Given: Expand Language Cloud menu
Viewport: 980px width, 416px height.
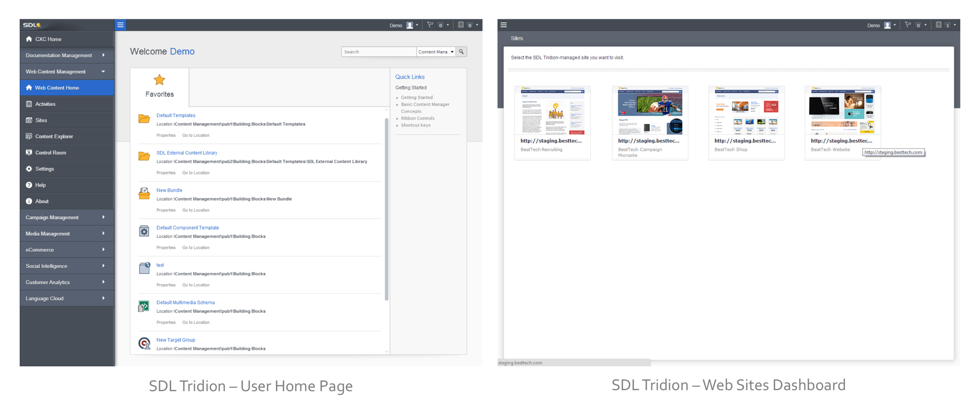Looking at the screenshot, I should pos(67,298).
